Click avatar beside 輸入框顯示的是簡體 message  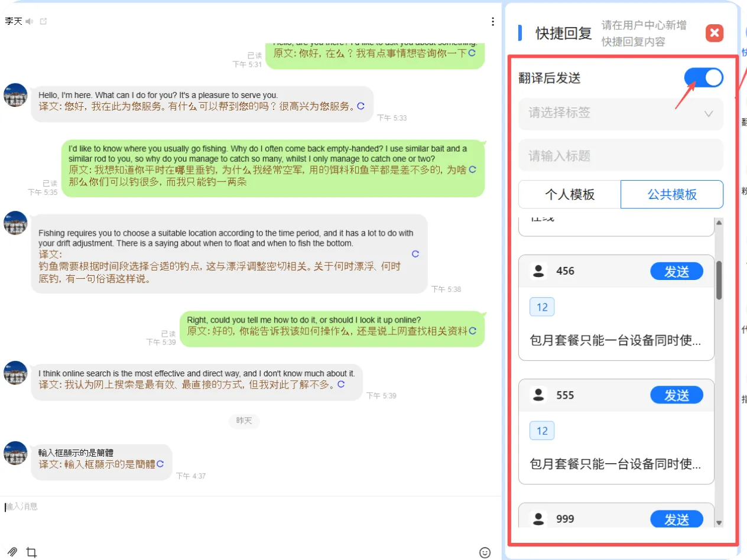click(x=15, y=453)
